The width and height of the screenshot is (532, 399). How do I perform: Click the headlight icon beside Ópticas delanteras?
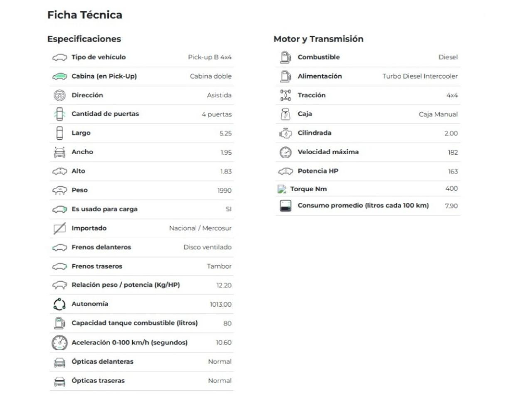[x=59, y=362]
